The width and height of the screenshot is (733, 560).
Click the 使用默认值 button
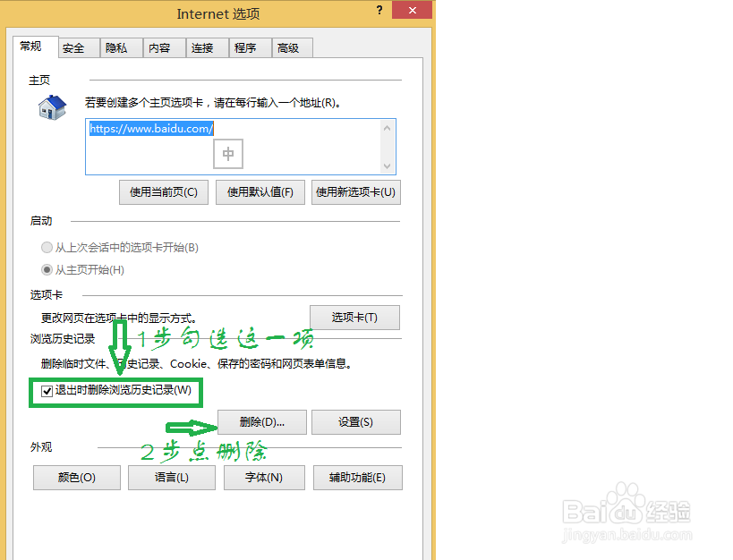click(x=260, y=191)
